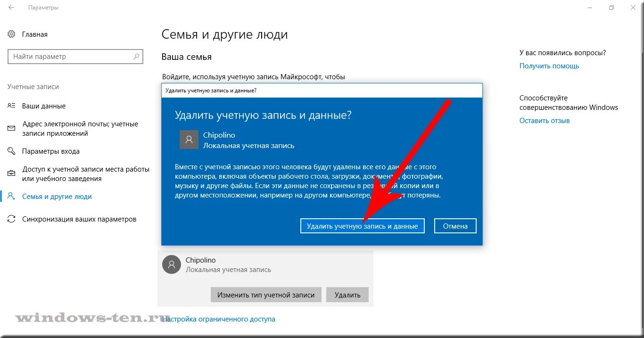Select the Ваши данные person icon
The height and width of the screenshot is (338, 644).
tap(12, 106)
